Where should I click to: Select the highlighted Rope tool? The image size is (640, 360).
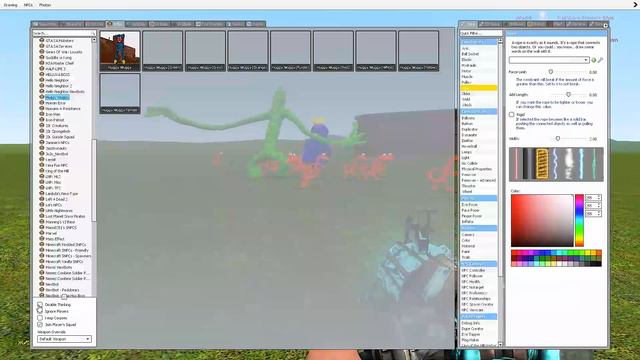pos(478,88)
